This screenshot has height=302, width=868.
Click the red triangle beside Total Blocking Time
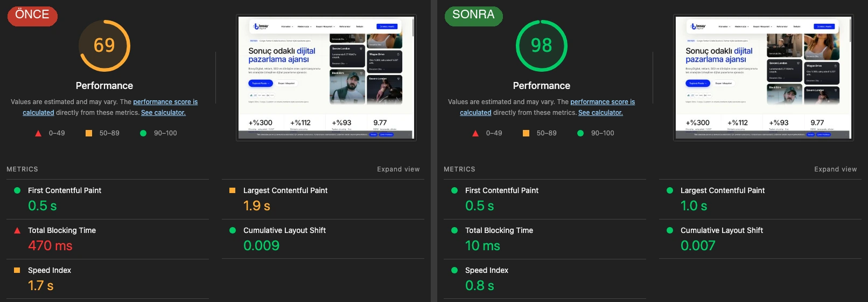click(x=17, y=230)
